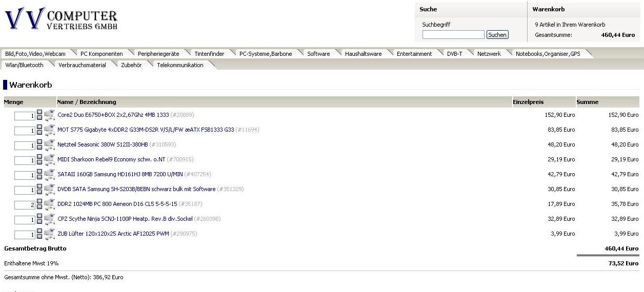Image resolution: width=644 pixels, height=292 pixels.
Task: Decrease quantity of Core2 Duo E6750 with minus
Action: click(x=39, y=117)
